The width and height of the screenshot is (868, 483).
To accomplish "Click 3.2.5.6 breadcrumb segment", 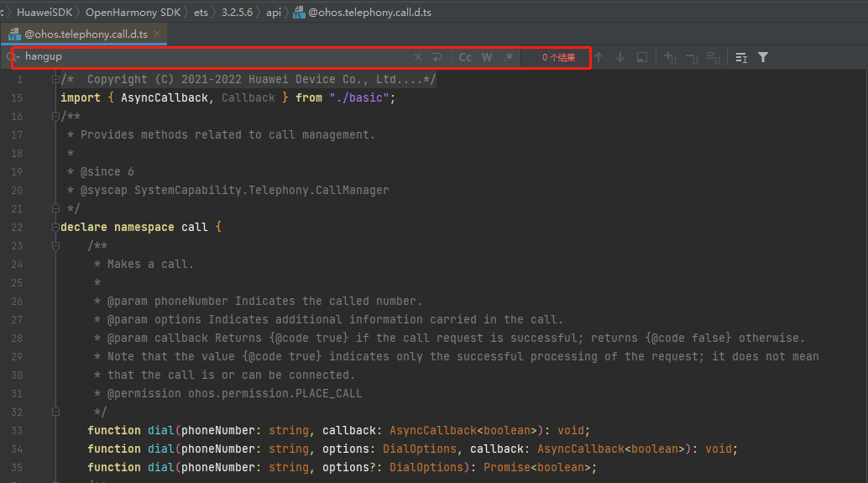I will (x=237, y=13).
